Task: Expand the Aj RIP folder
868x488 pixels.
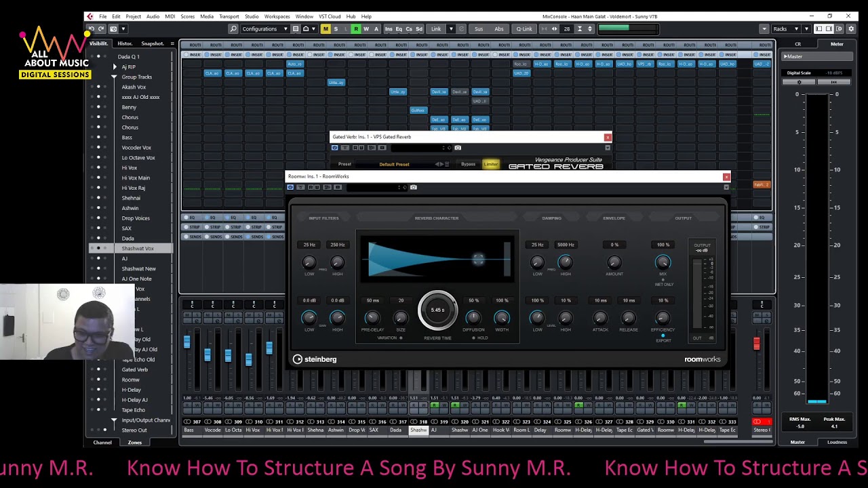Action: click(x=115, y=67)
